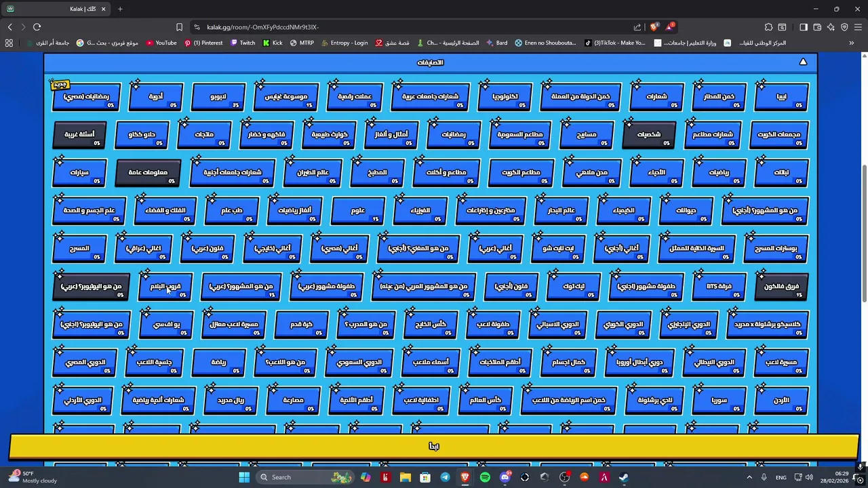Screen dimensions: 868x488
Task: Open the Kick bookmark
Action: coord(273,43)
